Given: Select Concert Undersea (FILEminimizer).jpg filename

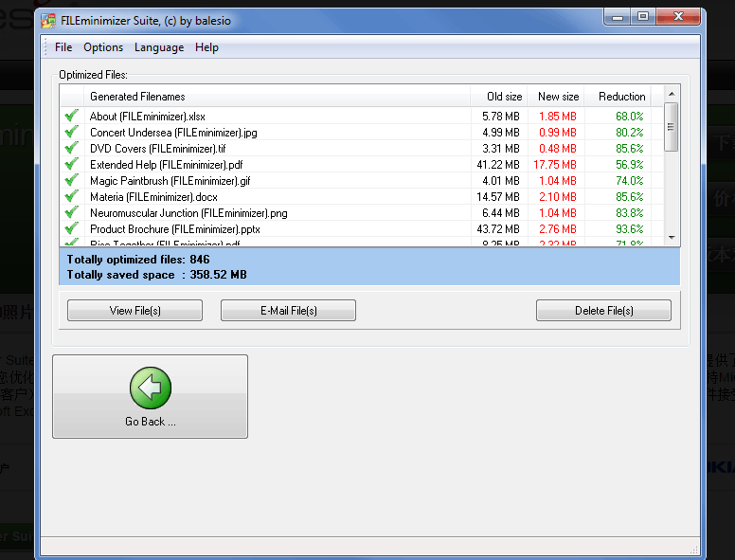Looking at the screenshot, I should click(173, 133).
